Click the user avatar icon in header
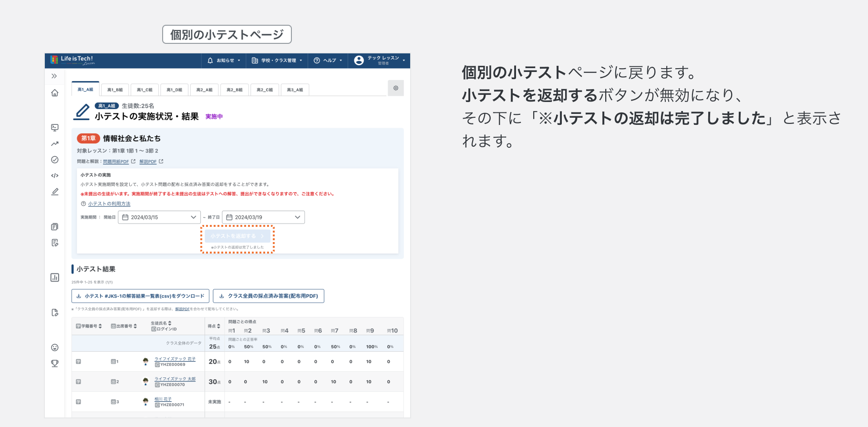The image size is (868, 427). click(359, 61)
